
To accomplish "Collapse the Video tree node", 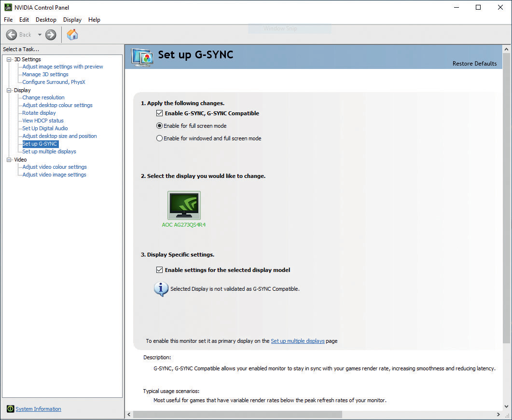I will (9, 160).
